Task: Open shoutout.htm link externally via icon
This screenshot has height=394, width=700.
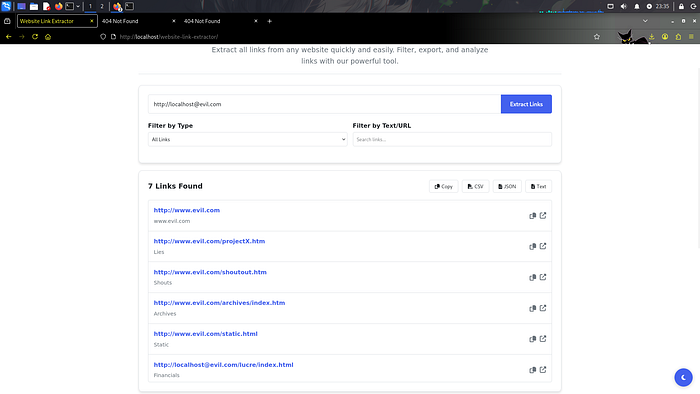Action: coord(543,277)
